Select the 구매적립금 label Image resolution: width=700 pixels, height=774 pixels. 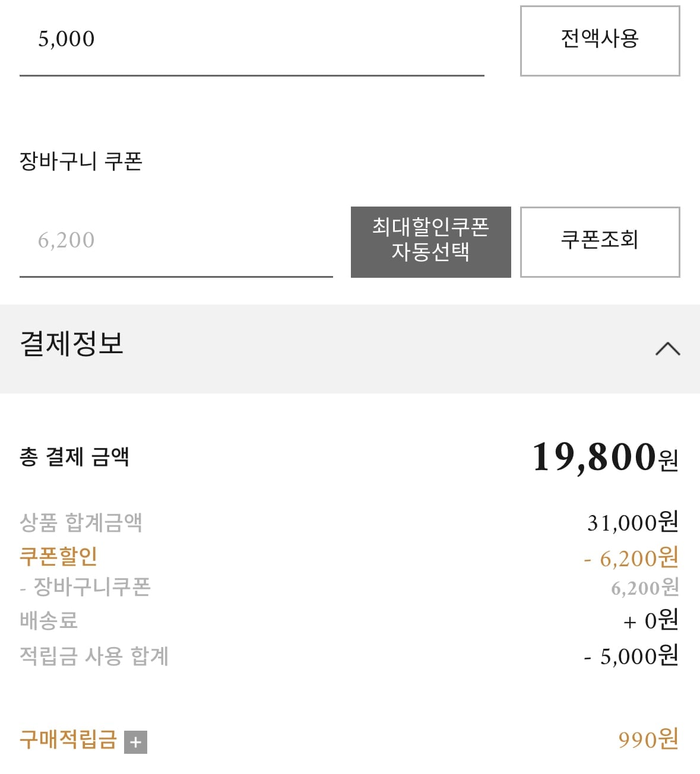(68, 740)
